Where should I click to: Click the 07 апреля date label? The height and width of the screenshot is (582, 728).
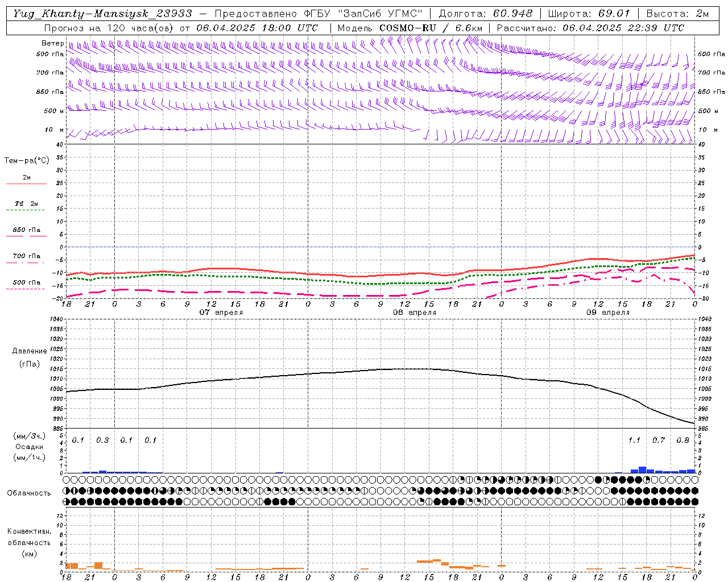221,313
